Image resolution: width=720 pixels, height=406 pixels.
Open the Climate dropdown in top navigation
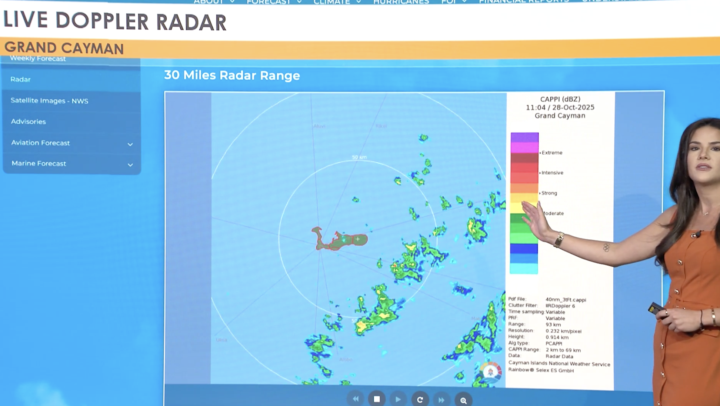tap(338, 3)
